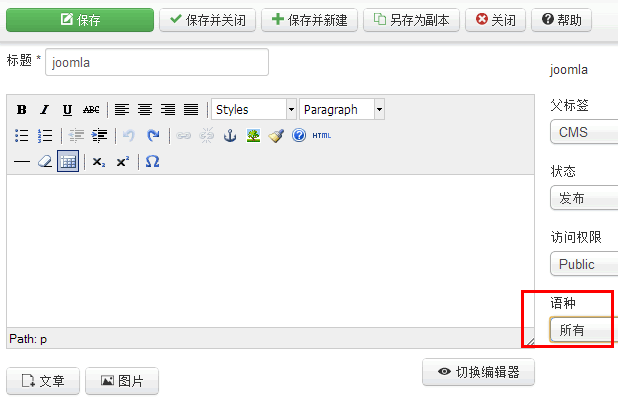Insert a horizontal rule line

click(x=22, y=161)
